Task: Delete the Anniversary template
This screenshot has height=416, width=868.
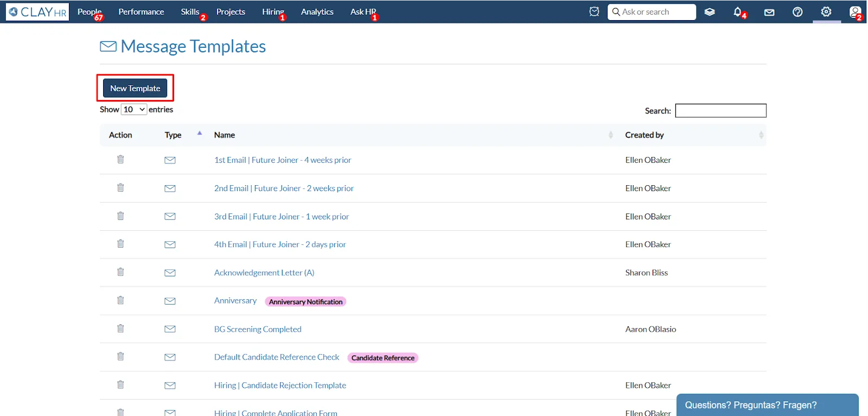Action: tap(120, 300)
